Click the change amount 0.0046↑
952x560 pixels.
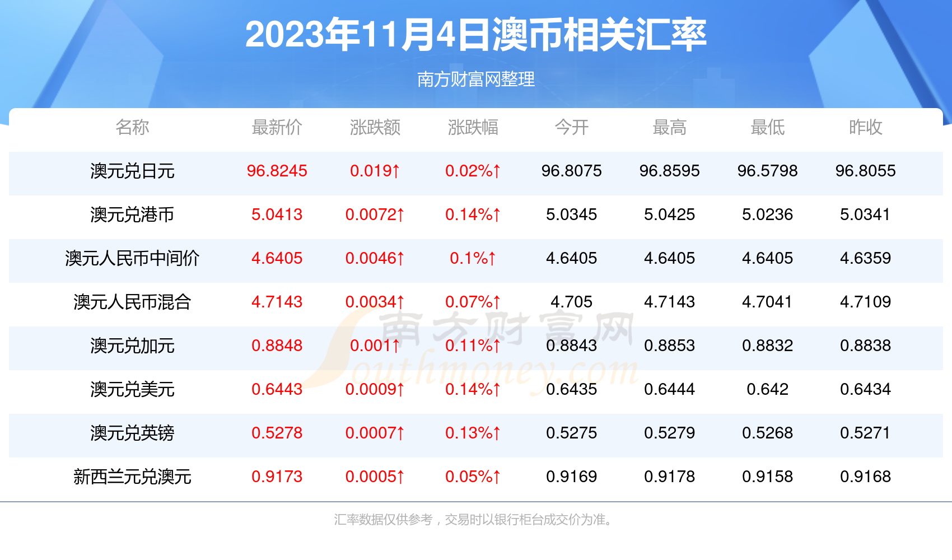(x=375, y=258)
